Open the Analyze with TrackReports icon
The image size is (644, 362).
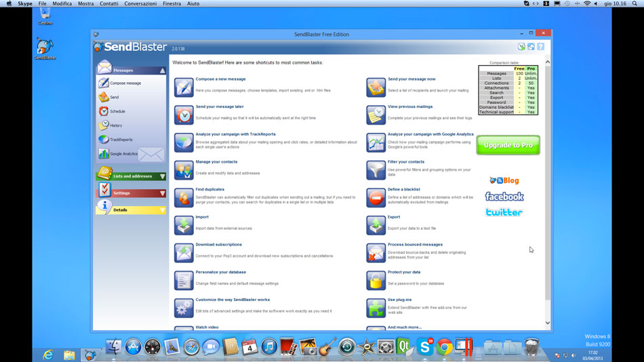pyautogui.click(x=184, y=142)
